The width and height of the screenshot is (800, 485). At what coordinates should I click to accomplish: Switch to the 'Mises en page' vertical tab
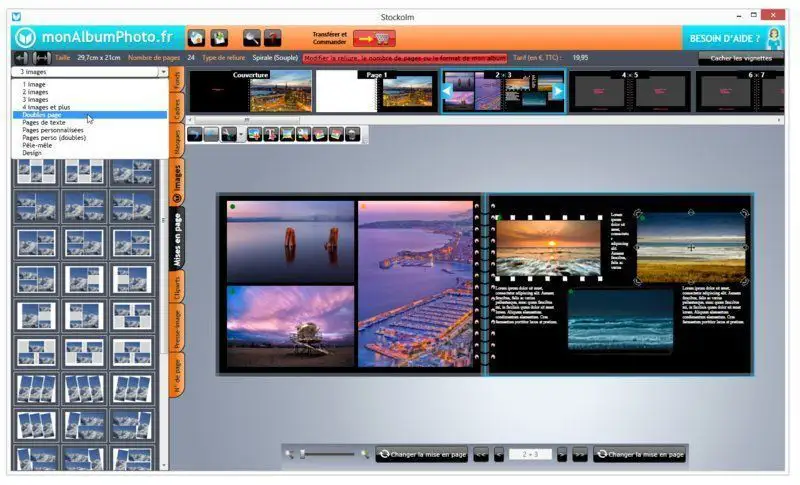tap(177, 240)
